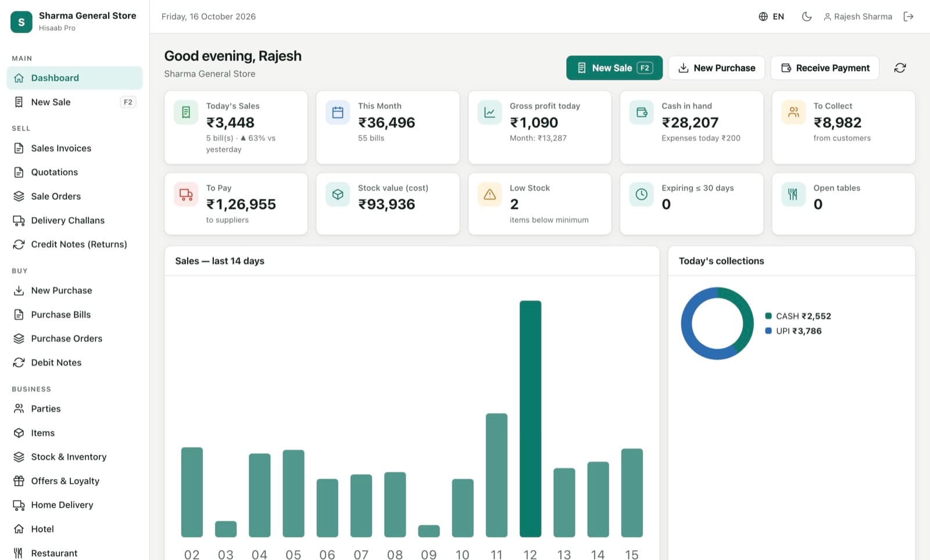Click the Open tables cutlery icon
The width and height of the screenshot is (930, 560).
[793, 195]
